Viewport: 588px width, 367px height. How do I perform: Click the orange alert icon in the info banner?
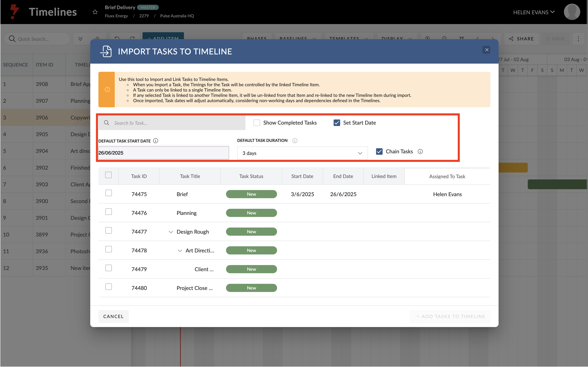[x=107, y=90]
